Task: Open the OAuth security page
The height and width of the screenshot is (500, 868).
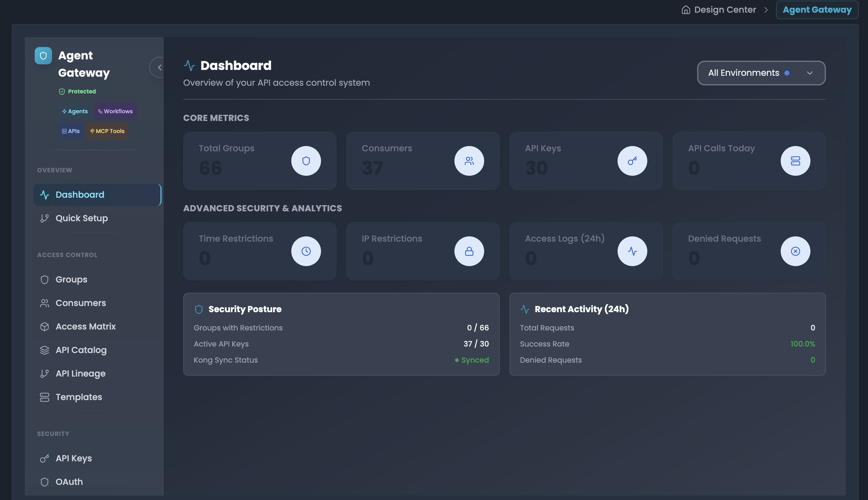Action: [69, 481]
